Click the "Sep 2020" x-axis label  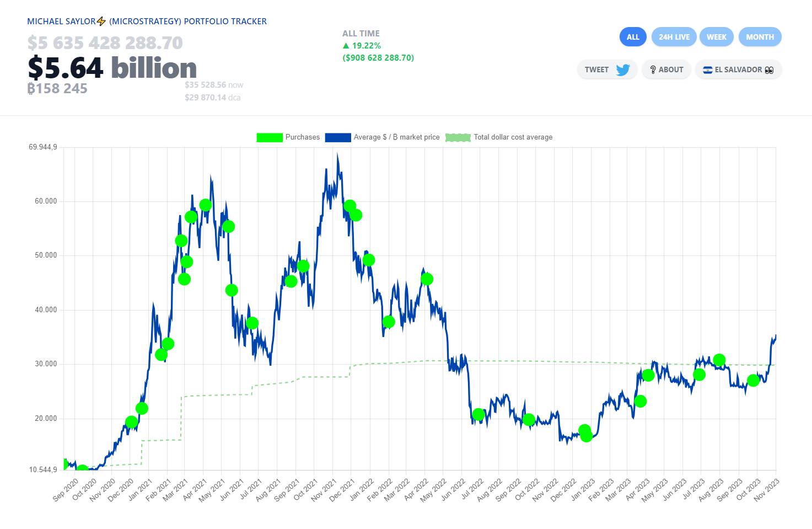coord(65,490)
